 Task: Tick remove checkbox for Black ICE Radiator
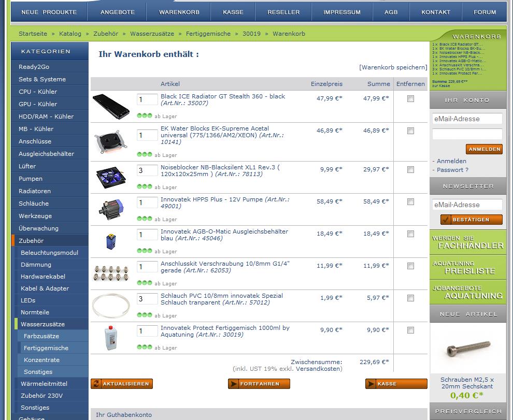410,98
